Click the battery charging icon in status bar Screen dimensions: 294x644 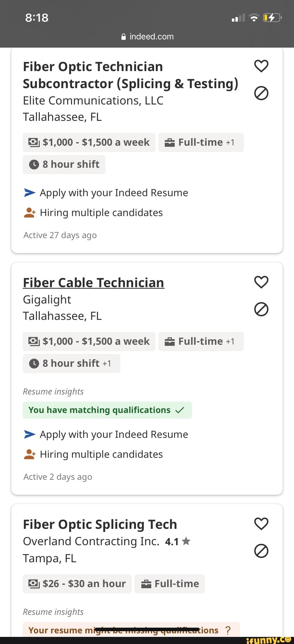272,18
